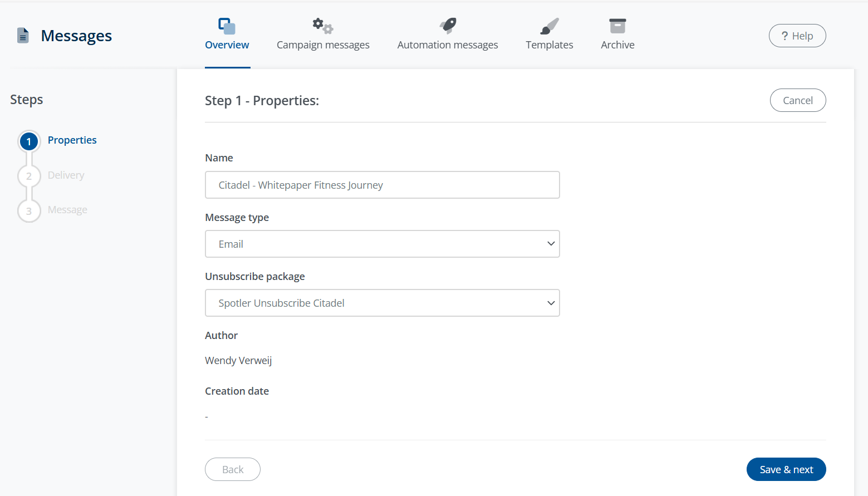This screenshot has width=868, height=496.
Task: Select the Templates paintbrush icon
Action: point(549,26)
